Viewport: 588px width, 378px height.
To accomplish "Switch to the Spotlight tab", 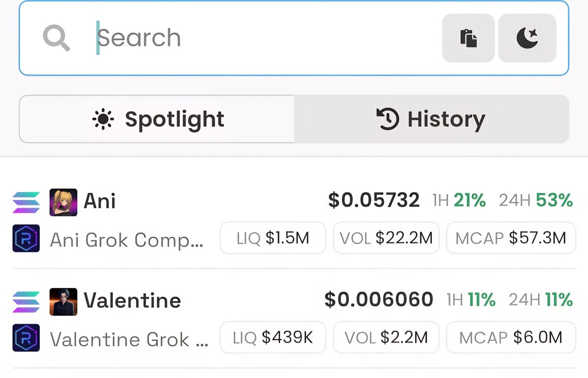I will pos(157,119).
